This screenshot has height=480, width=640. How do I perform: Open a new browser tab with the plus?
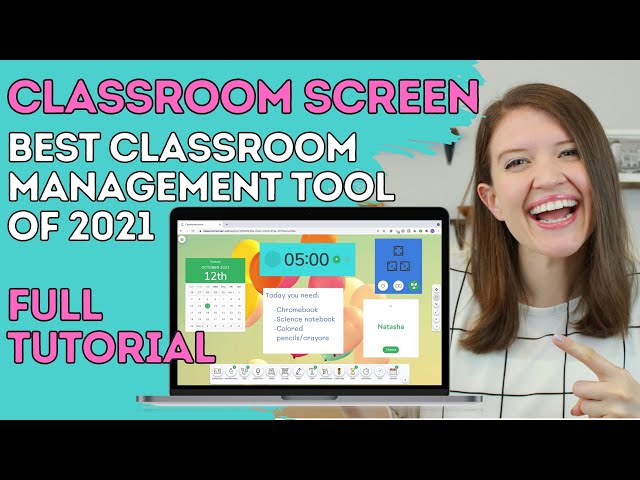[227, 224]
